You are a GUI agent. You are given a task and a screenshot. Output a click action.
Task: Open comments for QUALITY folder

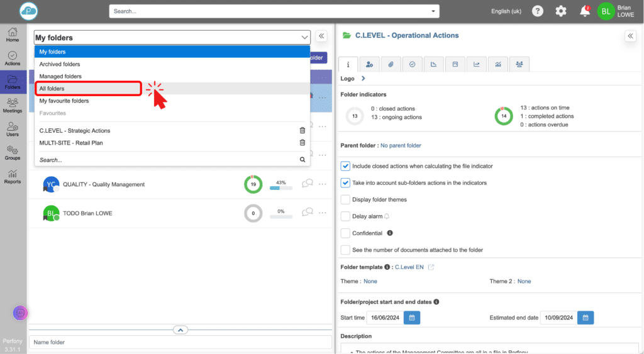[308, 184]
